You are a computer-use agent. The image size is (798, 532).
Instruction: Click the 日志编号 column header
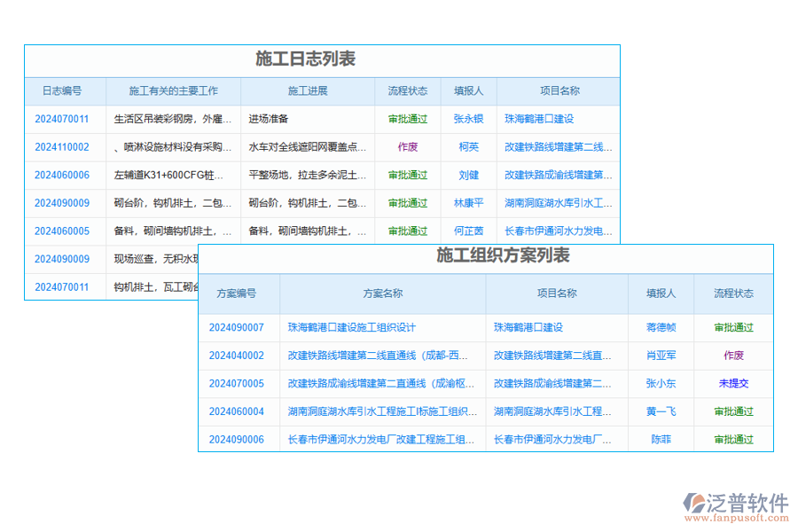[62, 90]
